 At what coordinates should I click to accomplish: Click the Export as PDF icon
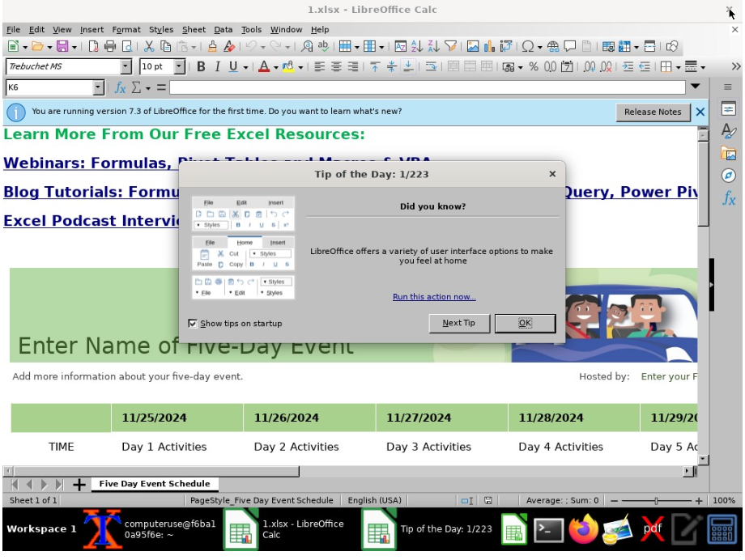(x=94, y=46)
